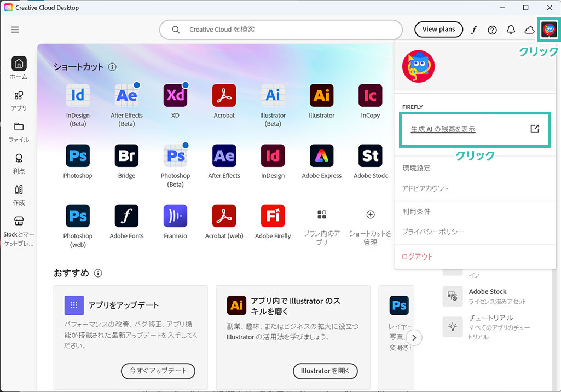The height and width of the screenshot is (392, 561).
Task: Open the Adobe XD app icon
Action: (x=175, y=95)
